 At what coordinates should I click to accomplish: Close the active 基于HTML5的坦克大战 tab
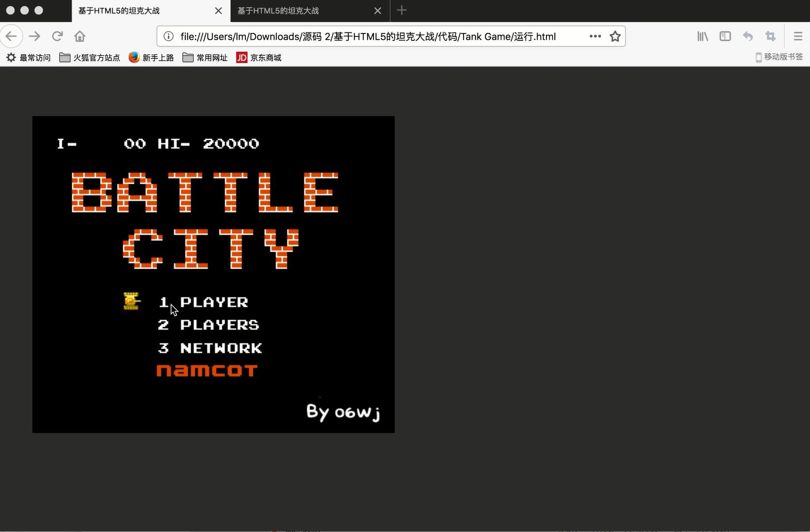(x=218, y=11)
